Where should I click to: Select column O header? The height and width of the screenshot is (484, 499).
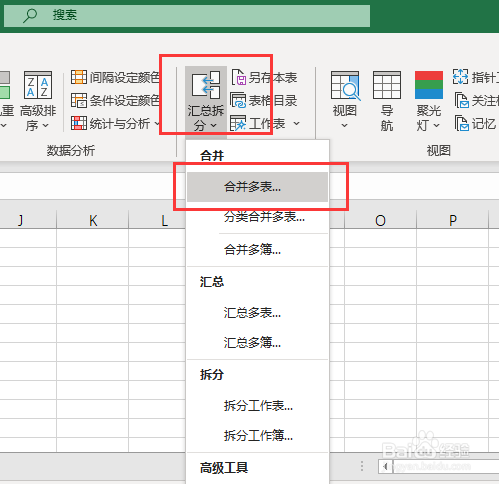click(x=380, y=220)
